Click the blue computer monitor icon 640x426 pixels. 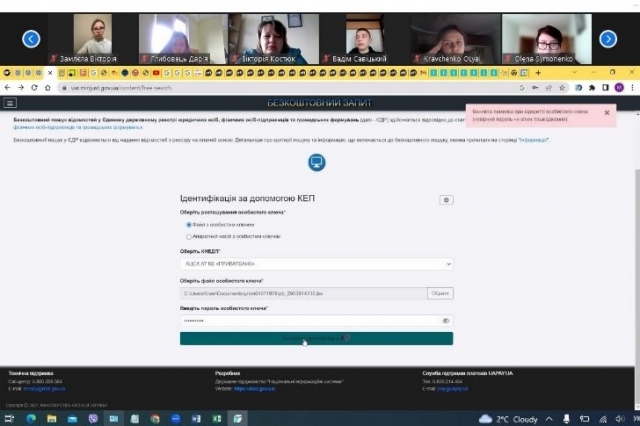tap(316, 162)
